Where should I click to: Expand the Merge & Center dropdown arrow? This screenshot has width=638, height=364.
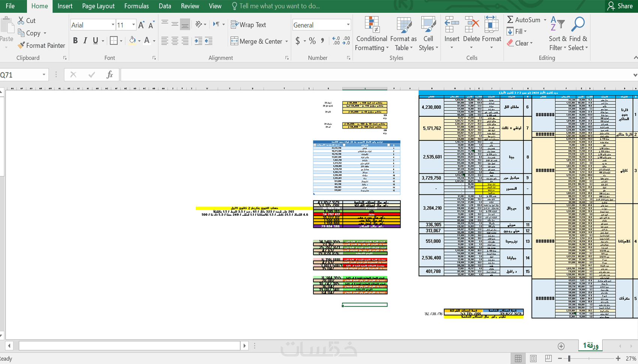[x=287, y=41]
